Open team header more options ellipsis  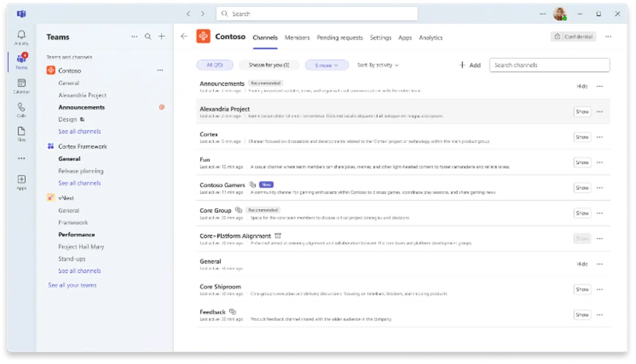608,37
